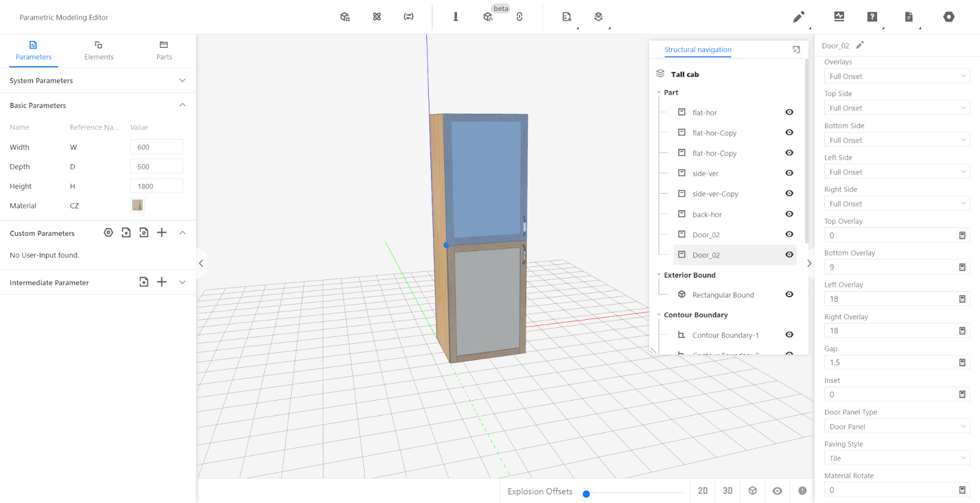Hide the Rectangular Bound
The image size is (980, 503).
coord(790,295)
